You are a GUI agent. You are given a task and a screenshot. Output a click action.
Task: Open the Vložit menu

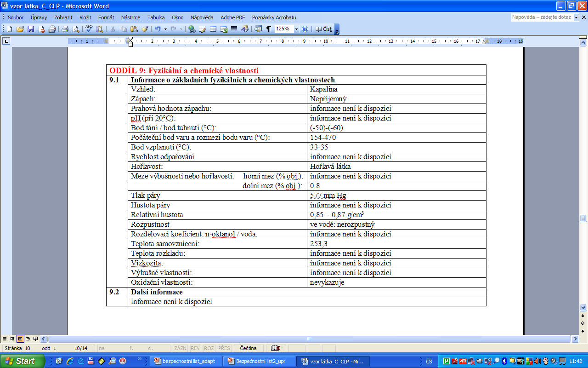tap(85, 17)
